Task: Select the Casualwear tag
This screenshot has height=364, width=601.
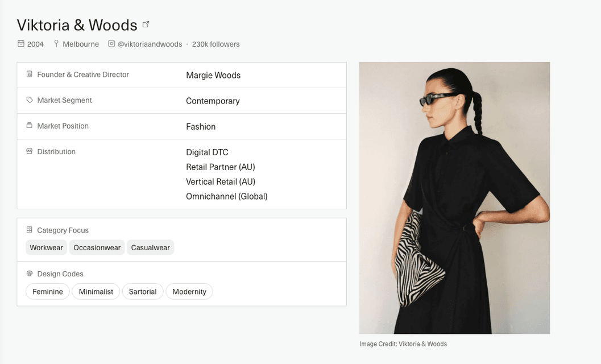Action: tap(150, 247)
